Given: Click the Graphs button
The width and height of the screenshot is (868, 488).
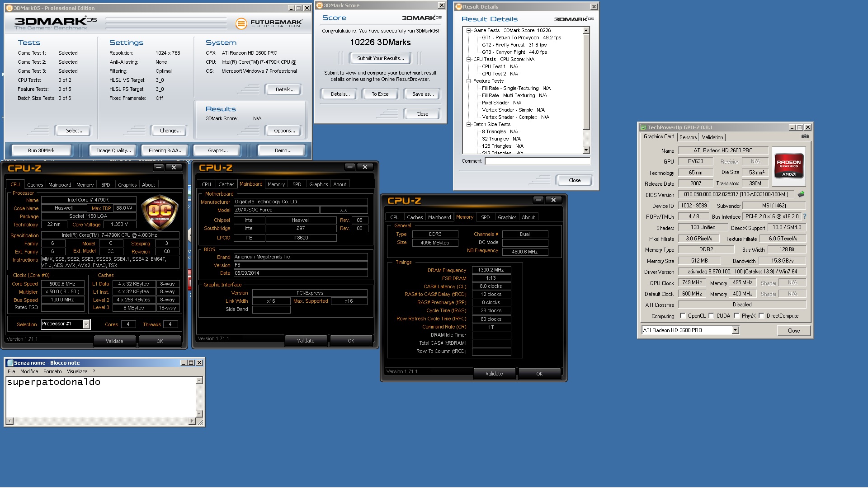Looking at the screenshot, I should click(218, 150).
